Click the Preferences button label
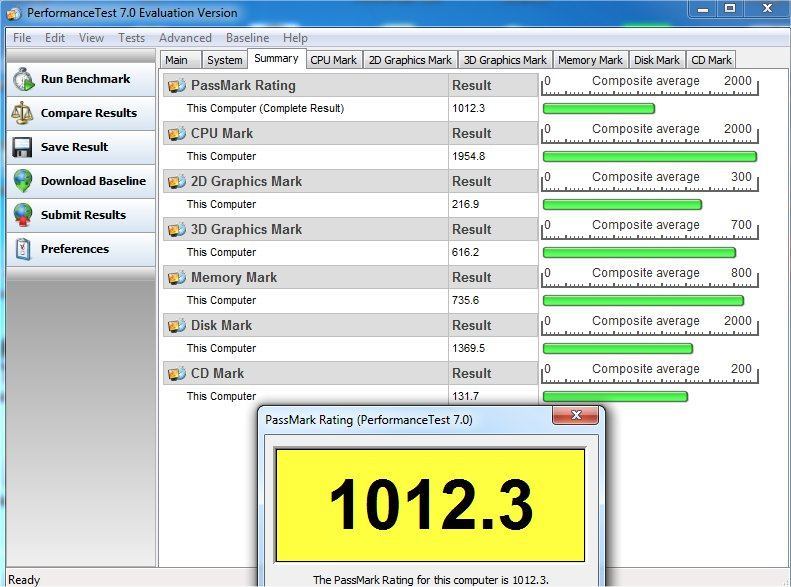This screenshot has width=791, height=587. pos(75,249)
